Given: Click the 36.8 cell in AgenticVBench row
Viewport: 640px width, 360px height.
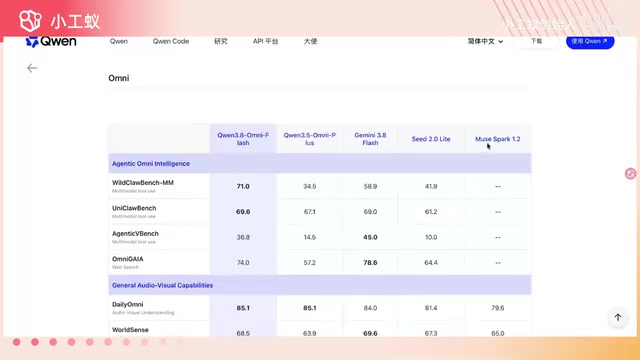Looking at the screenshot, I should pyautogui.click(x=243, y=237).
